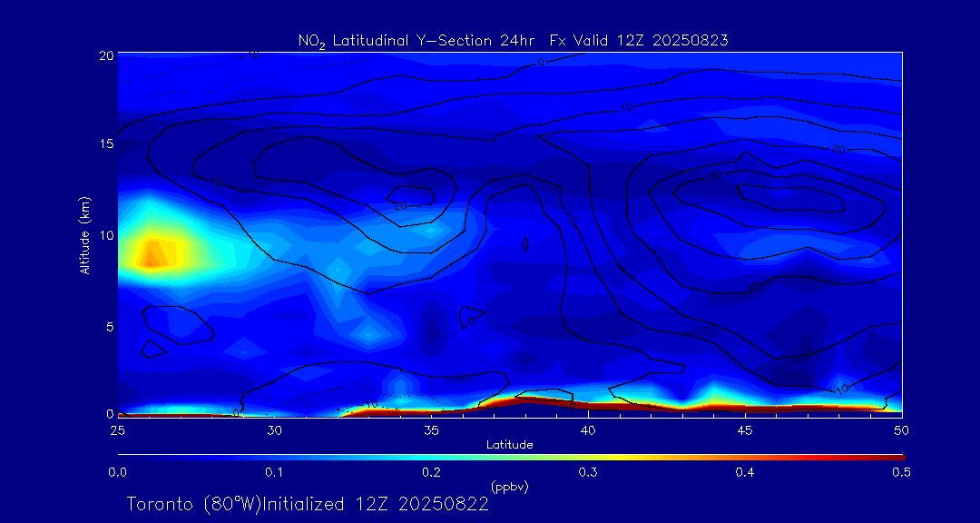Click the '(ppbv)' units label under colorbar
980x523 pixels.
tap(509, 487)
